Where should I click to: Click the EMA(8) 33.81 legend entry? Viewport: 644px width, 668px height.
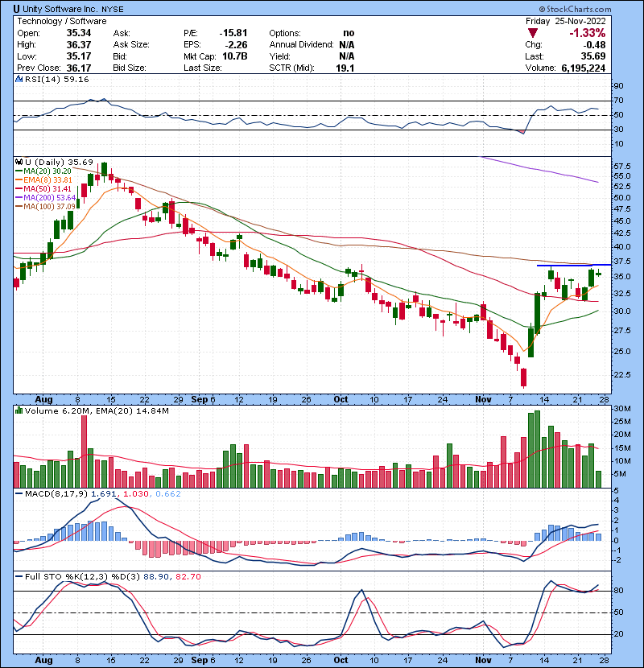[44, 180]
